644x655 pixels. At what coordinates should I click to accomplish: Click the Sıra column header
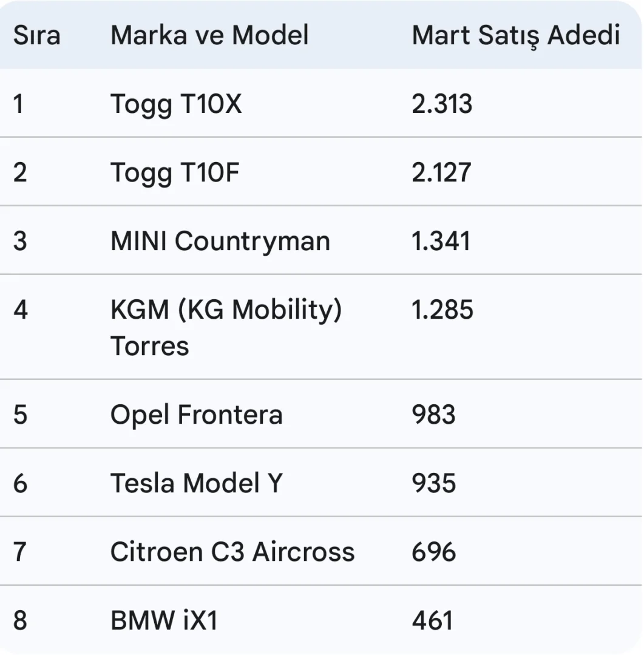37,35
